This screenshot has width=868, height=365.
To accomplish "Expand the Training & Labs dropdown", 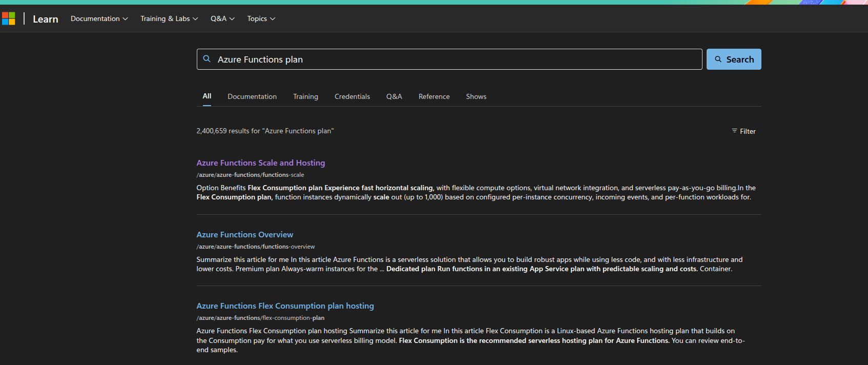I will (x=169, y=18).
